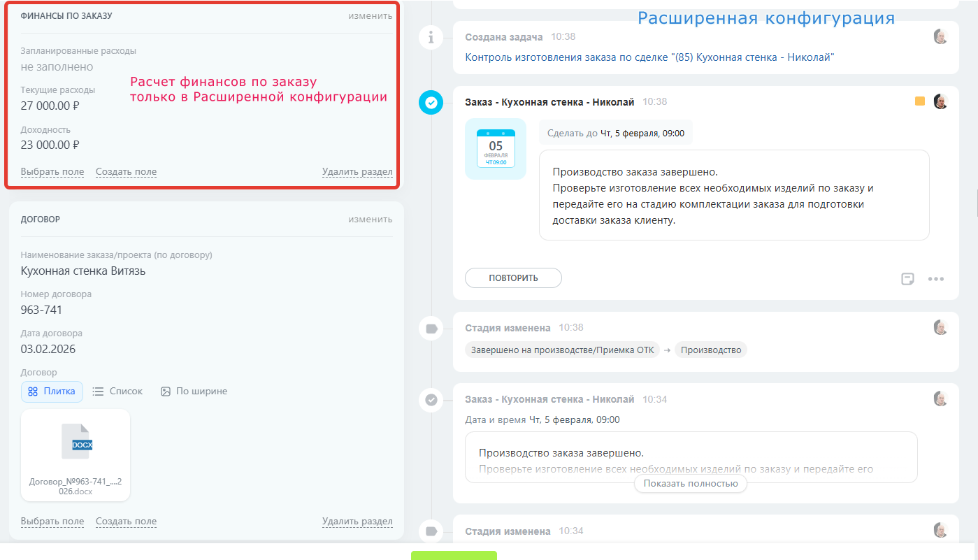
Task: Click the stage tag icon at "Стадия изменена" 10:34
Action: click(x=431, y=531)
